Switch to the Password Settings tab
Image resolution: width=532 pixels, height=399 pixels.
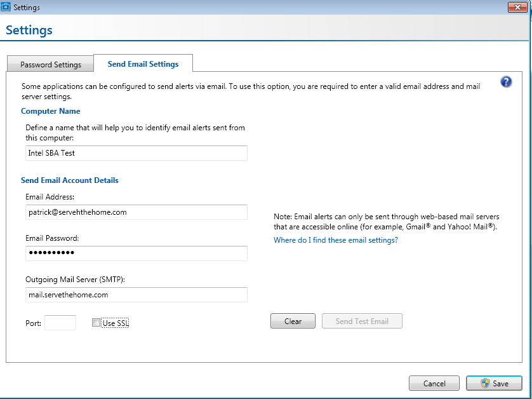(50, 64)
